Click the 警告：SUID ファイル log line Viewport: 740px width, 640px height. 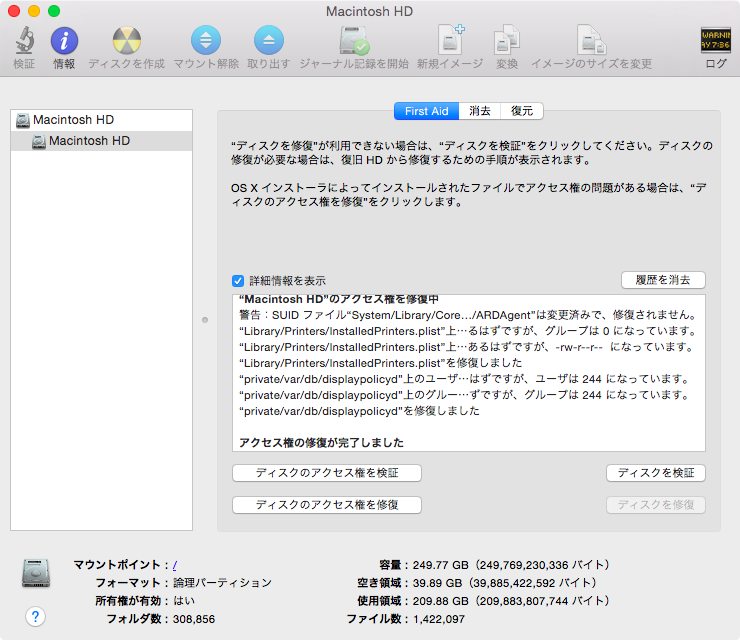pyautogui.click(x=468, y=315)
